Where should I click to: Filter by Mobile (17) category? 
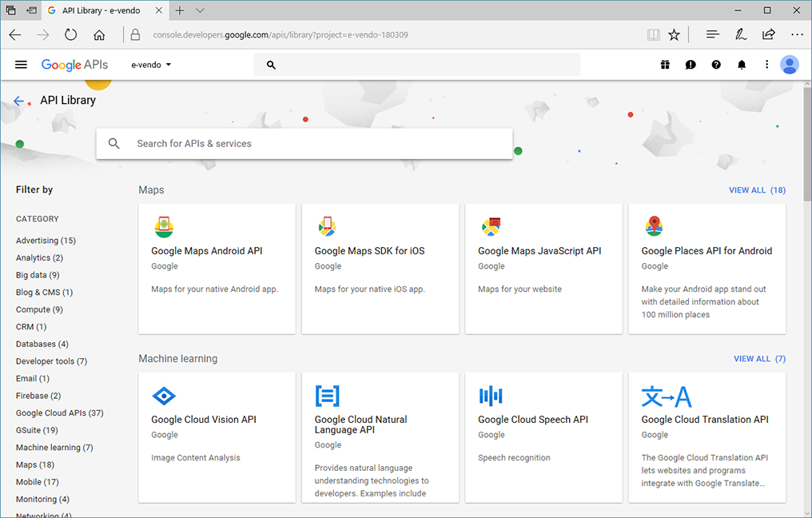pyautogui.click(x=38, y=482)
